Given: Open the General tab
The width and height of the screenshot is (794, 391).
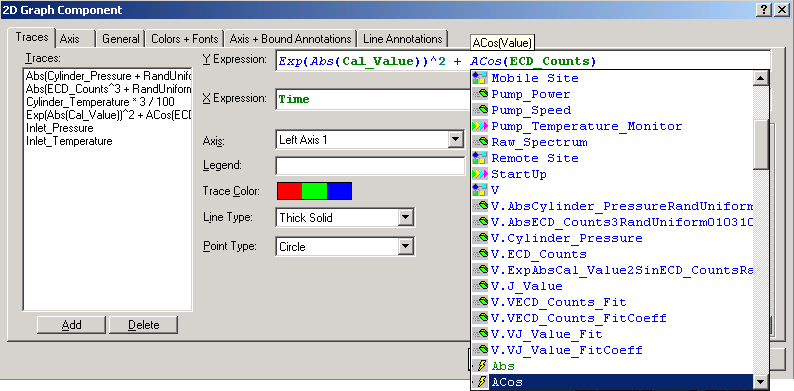Looking at the screenshot, I should tap(121, 39).
